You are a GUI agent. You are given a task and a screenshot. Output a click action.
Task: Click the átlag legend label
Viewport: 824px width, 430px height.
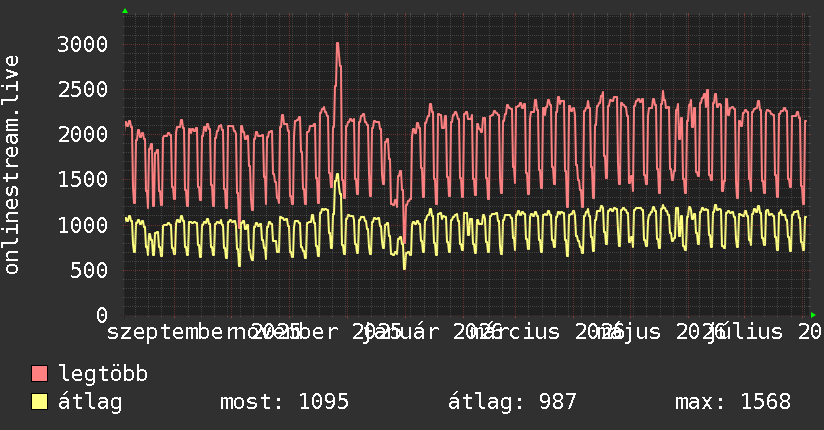pos(90,402)
